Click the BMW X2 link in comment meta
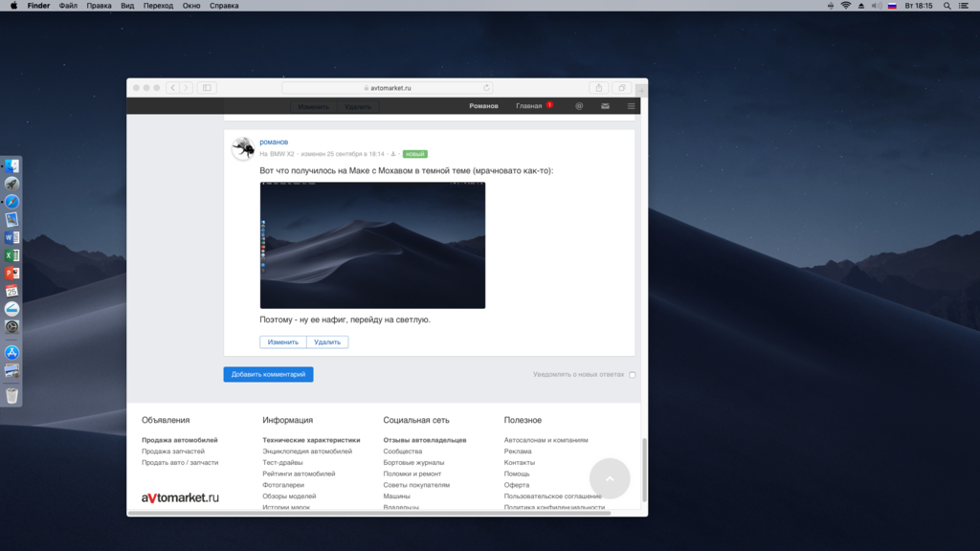The height and width of the screenshot is (551, 980). pos(282,154)
